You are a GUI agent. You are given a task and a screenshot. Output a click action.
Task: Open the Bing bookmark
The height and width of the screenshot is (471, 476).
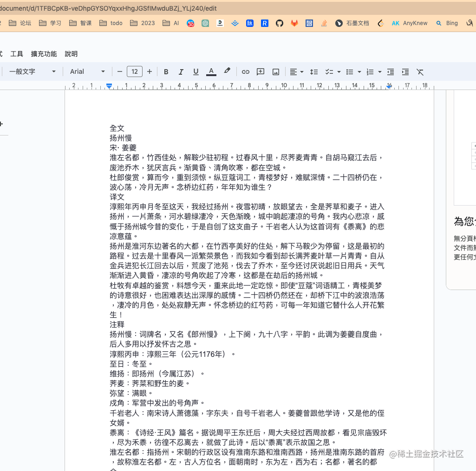447,23
